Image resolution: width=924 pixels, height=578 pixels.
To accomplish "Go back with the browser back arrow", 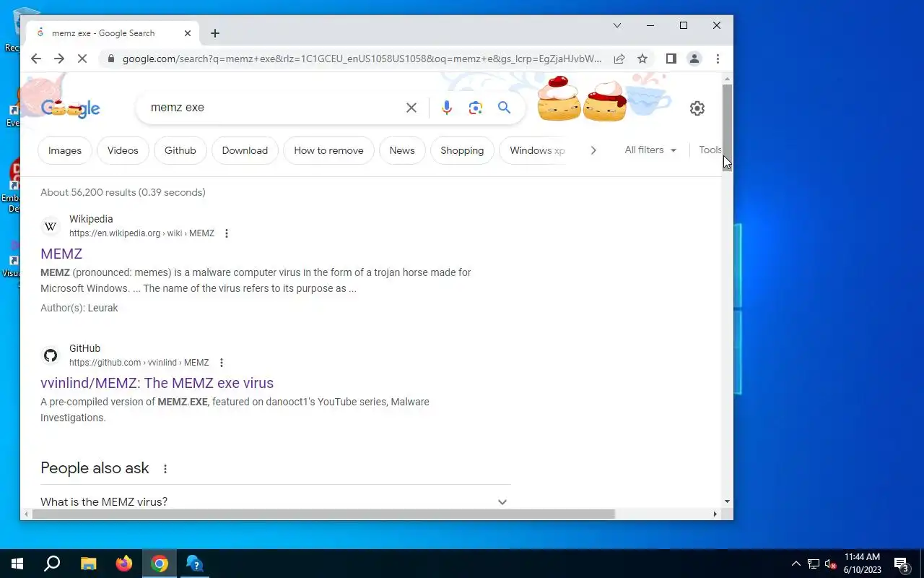I will [36, 59].
